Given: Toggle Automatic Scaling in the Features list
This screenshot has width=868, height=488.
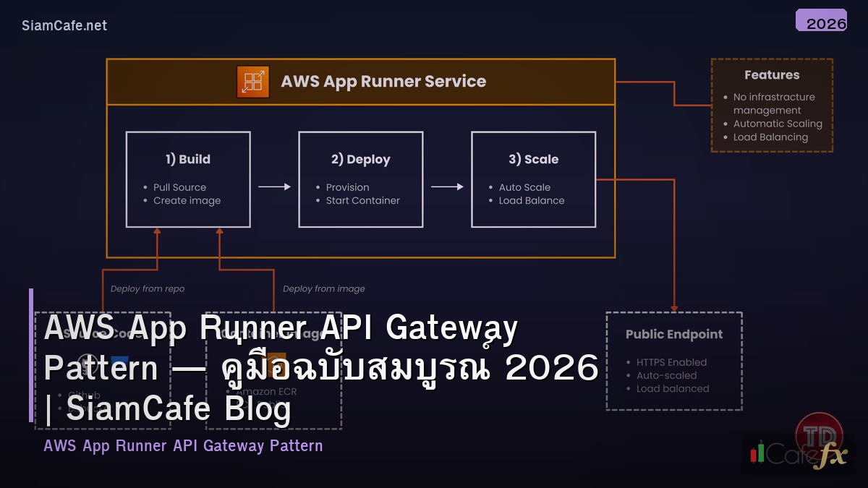Looking at the screenshot, I should [778, 124].
